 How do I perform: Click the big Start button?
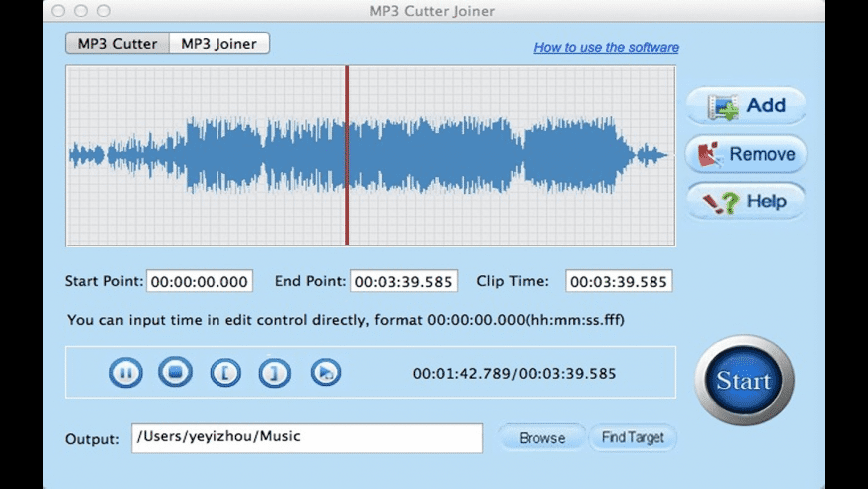coord(744,380)
